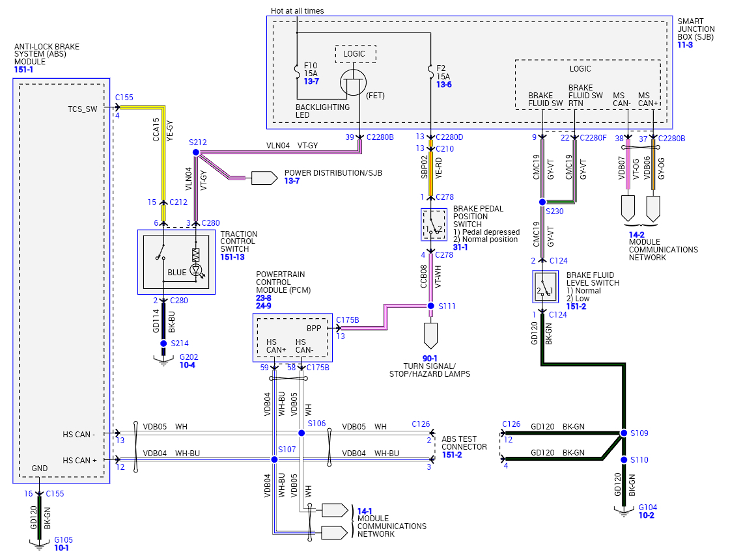Click the Brake Fluid Level Switch symbol

click(x=545, y=287)
